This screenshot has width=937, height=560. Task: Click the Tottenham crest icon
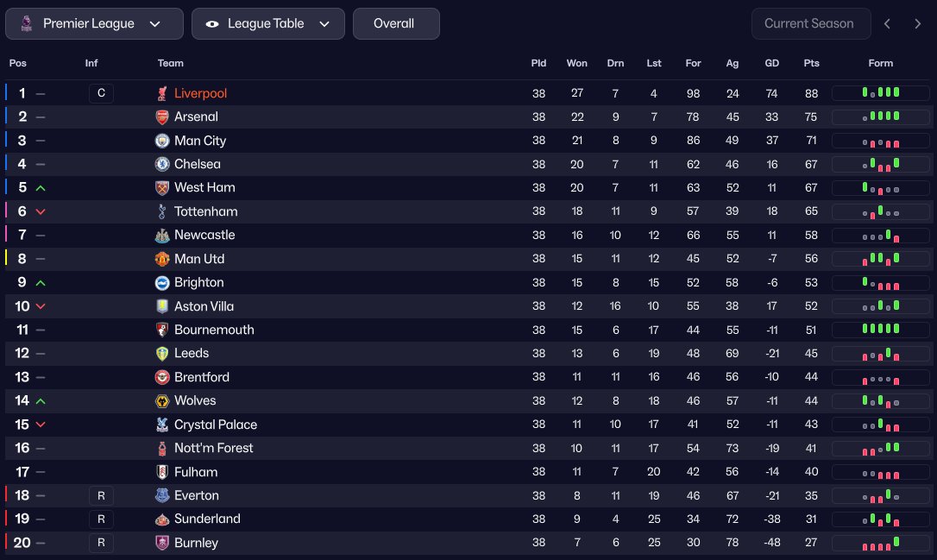pyautogui.click(x=162, y=211)
